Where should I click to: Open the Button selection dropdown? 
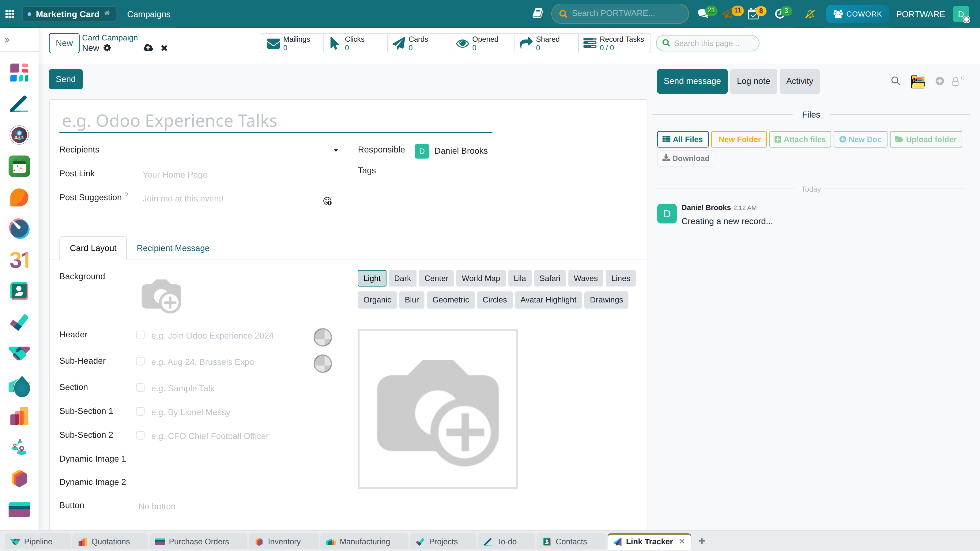[236, 507]
